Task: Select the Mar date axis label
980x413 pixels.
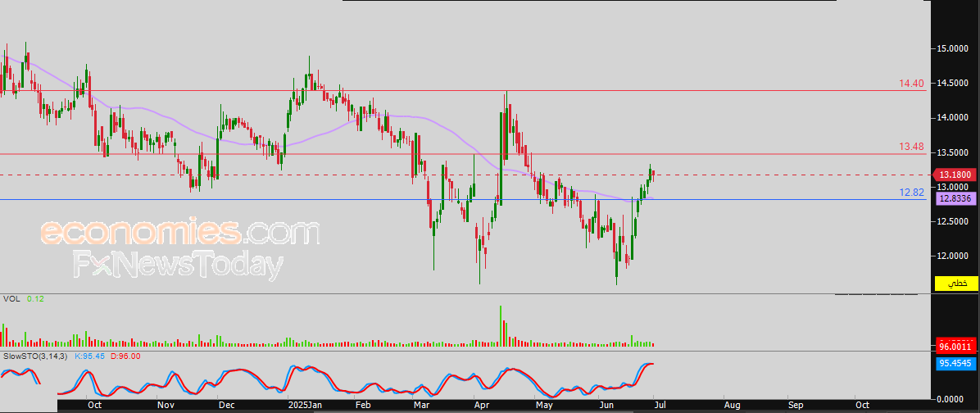Action: pyautogui.click(x=422, y=405)
